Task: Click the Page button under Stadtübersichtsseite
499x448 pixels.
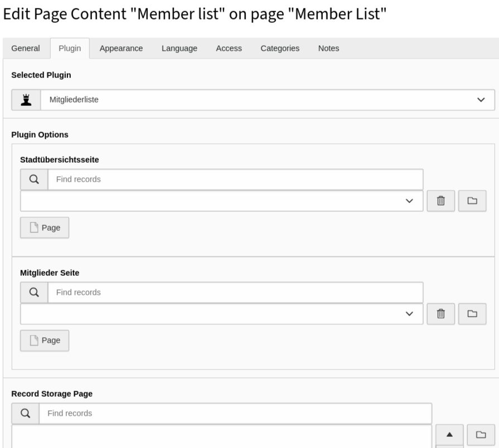Action: tap(45, 228)
